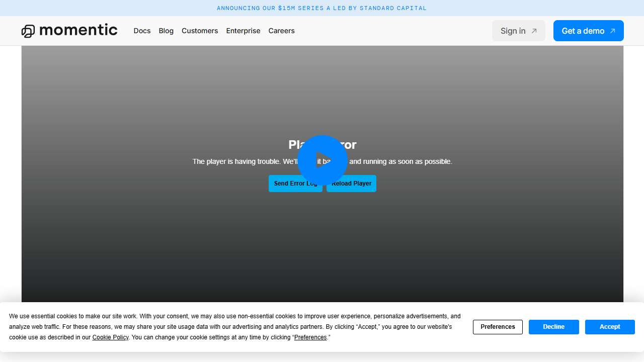Decline non-essential cookies

[x=554, y=327]
